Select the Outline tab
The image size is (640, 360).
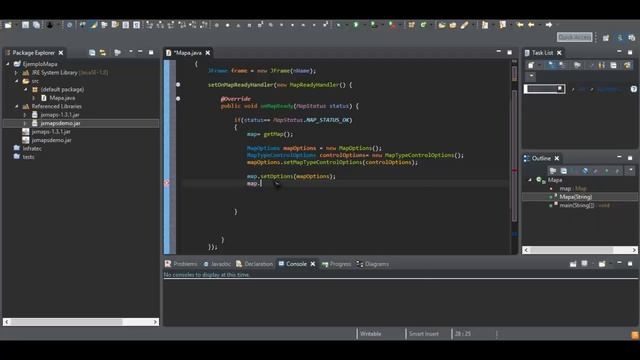point(541,158)
